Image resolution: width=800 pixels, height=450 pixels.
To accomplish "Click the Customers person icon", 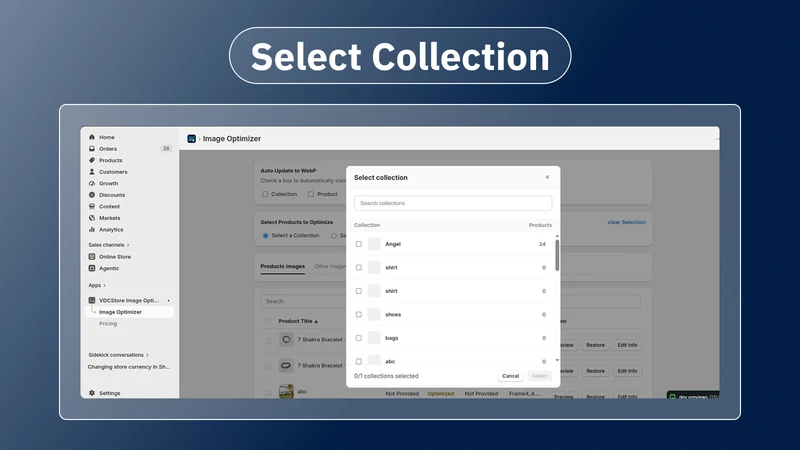I will (x=92, y=172).
